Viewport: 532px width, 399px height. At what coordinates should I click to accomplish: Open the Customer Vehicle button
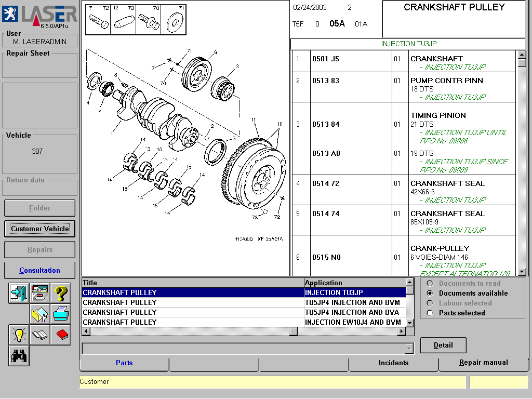[39, 229]
